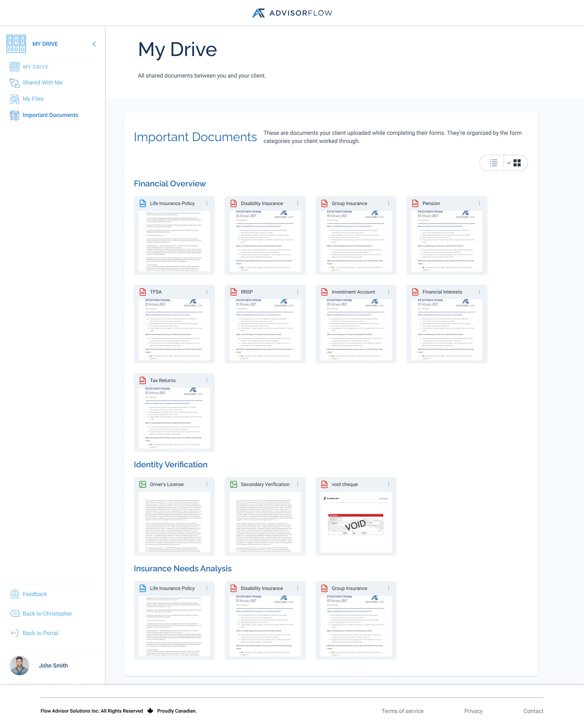The height and width of the screenshot is (728, 584).
Task: Open the Terms of service link
Action: pos(402,711)
